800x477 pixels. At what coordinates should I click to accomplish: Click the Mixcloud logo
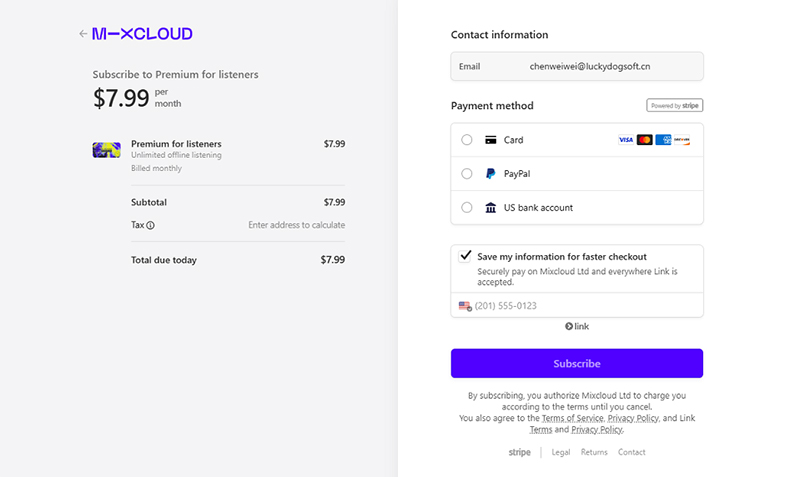coord(142,34)
